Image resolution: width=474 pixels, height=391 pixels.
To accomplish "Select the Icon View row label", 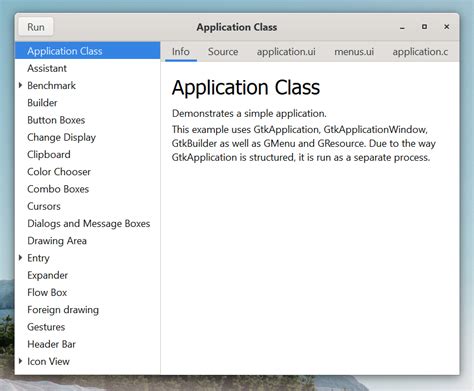I will point(48,361).
